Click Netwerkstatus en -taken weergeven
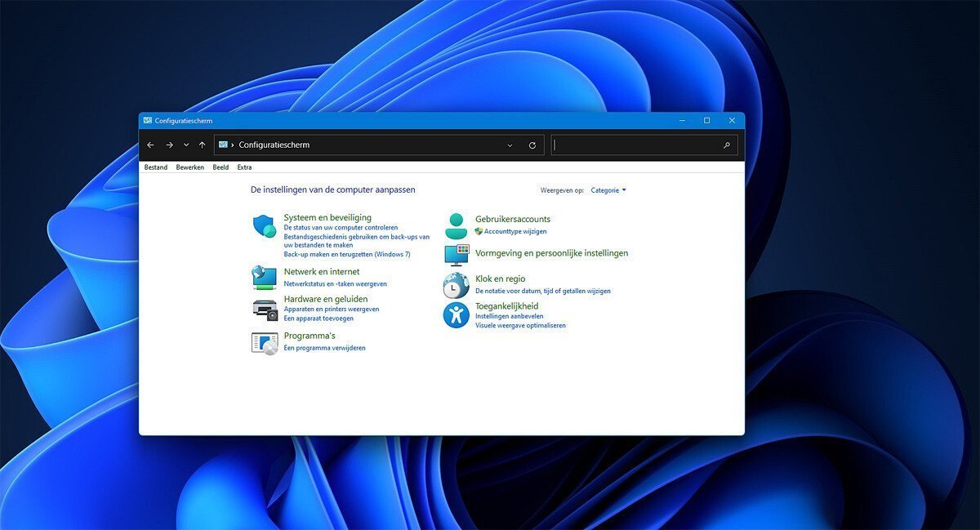Screen dimensions: 980x530 [335, 283]
